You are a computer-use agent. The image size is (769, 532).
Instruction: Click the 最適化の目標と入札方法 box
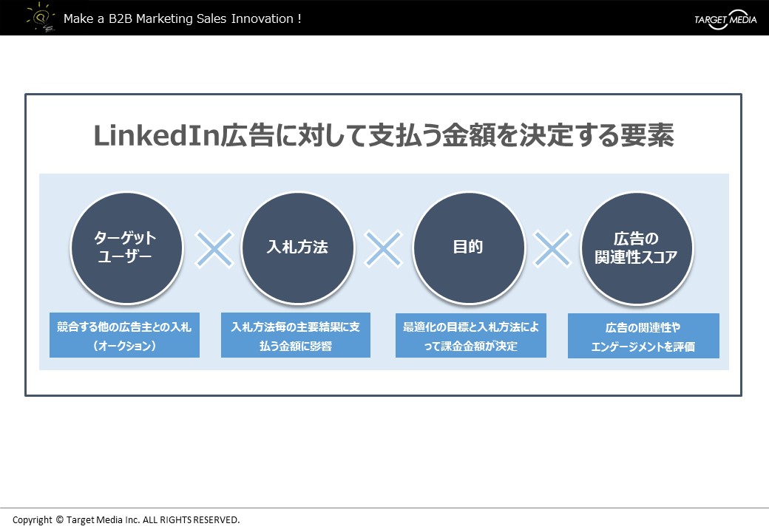[x=471, y=335]
